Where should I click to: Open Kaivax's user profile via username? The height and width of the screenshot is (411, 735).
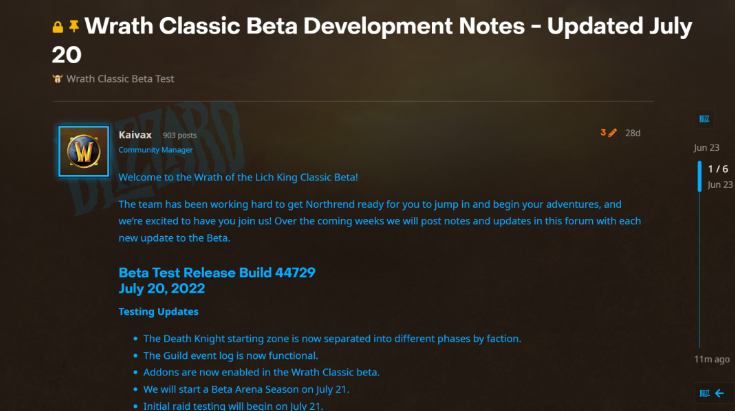[135, 135]
